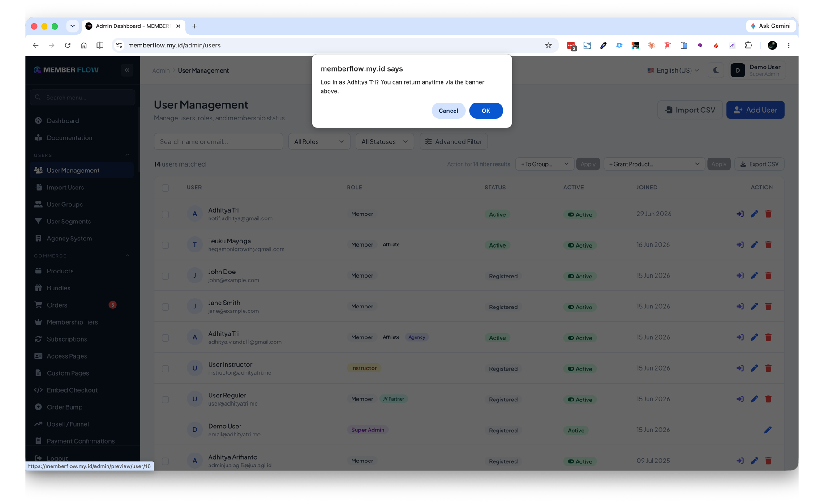Viewport: 824px width, 504px height.
Task: Toggle Active switch for Teuku Mayoga
Action: (579, 245)
